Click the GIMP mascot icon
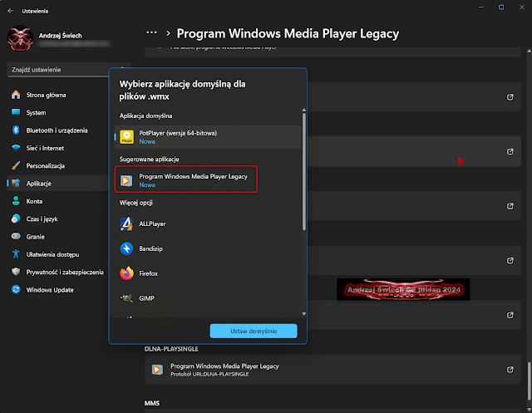532x413 pixels. coord(126,298)
